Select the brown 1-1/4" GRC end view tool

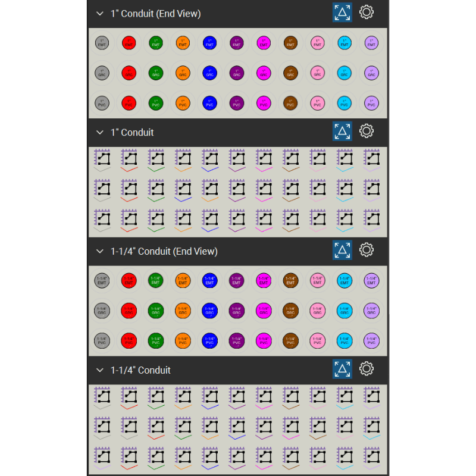point(290,311)
